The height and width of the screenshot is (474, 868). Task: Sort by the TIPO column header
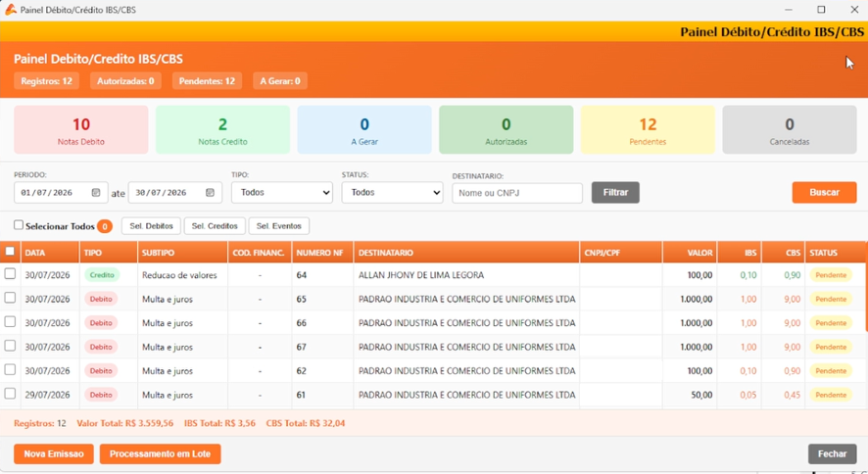pyautogui.click(x=109, y=253)
